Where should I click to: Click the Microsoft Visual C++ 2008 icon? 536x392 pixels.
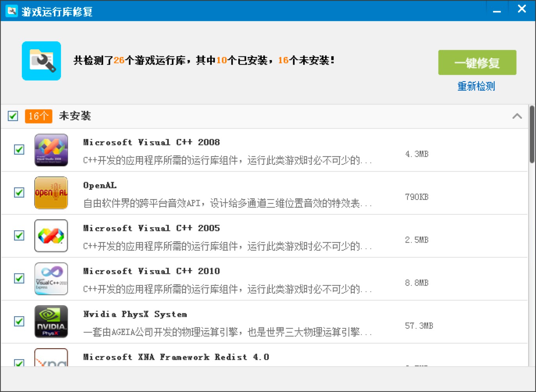pyautogui.click(x=51, y=150)
